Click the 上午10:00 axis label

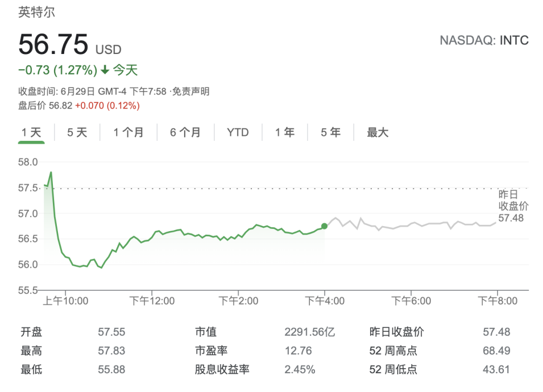tap(65, 301)
